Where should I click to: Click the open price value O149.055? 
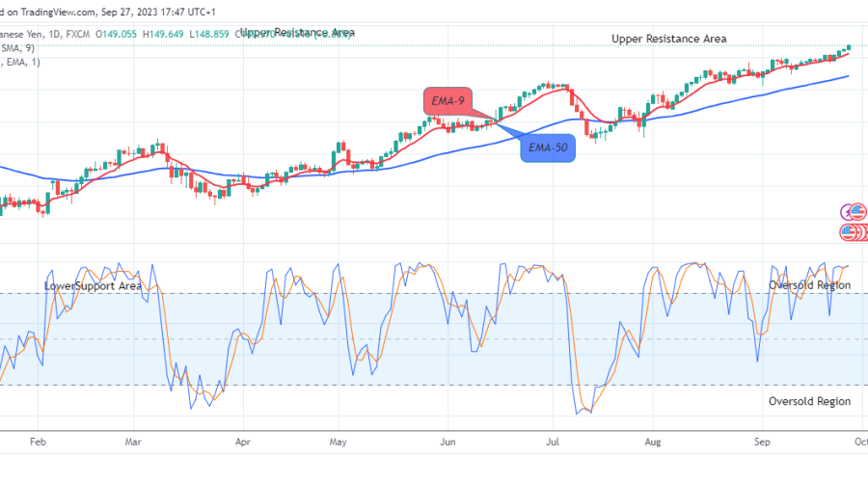(x=116, y=34)
